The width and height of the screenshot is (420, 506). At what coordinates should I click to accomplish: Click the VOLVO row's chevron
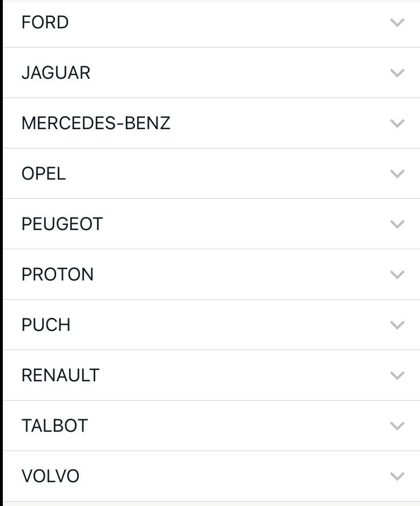tap(397, 477)
